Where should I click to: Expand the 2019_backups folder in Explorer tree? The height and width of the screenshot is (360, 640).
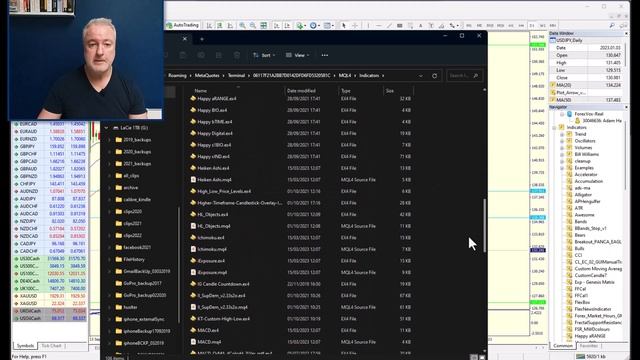(x=109, y=140)
